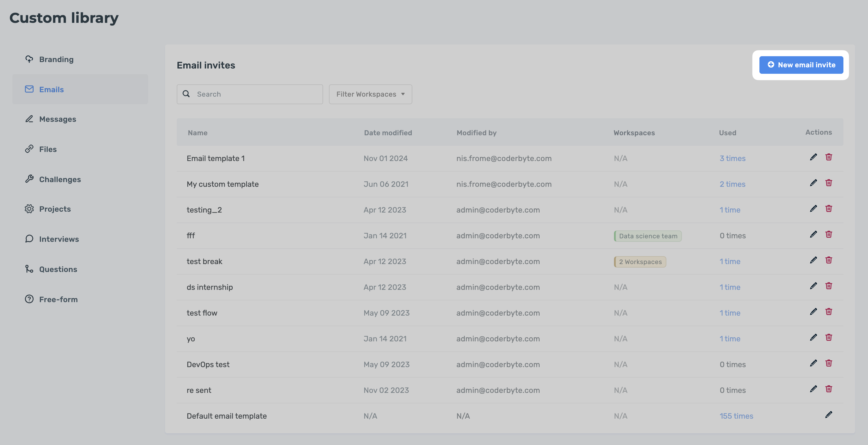This screenshot has width=868, height=445.
Task: Edit the yo template
Action: coord(813,338)
